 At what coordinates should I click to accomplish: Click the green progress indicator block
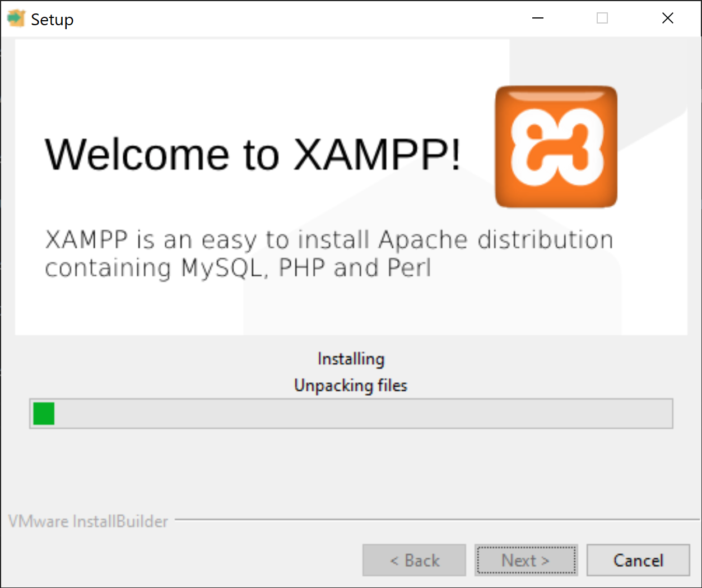click(x=44, y=414)
